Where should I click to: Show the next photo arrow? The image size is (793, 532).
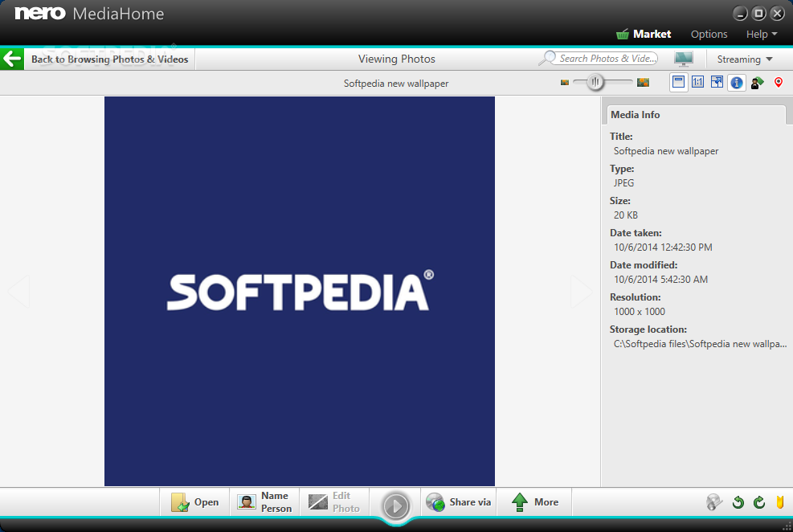581,292
